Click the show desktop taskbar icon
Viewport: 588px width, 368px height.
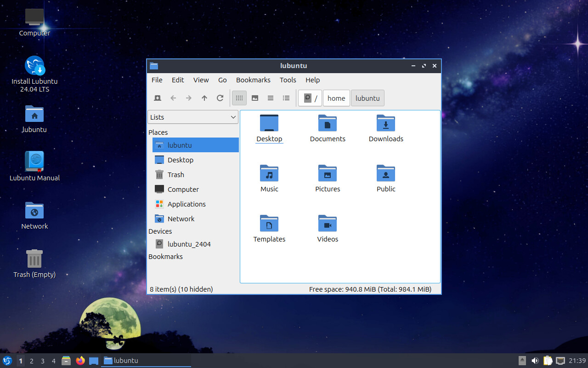tap(94, 361)
